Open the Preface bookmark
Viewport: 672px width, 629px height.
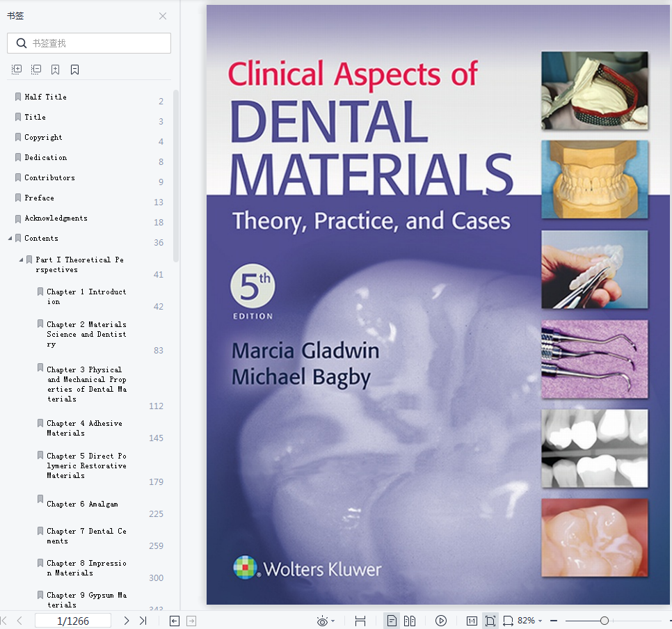click(39, 198)
